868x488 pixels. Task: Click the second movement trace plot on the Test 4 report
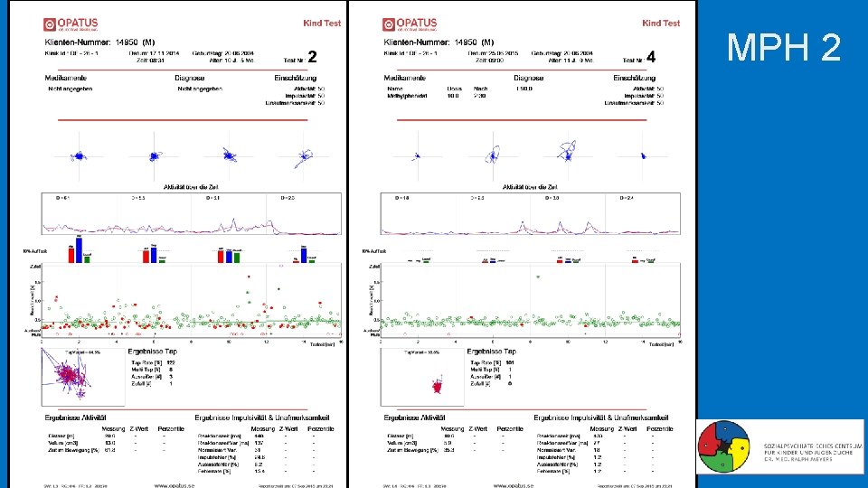coord(493,156)
